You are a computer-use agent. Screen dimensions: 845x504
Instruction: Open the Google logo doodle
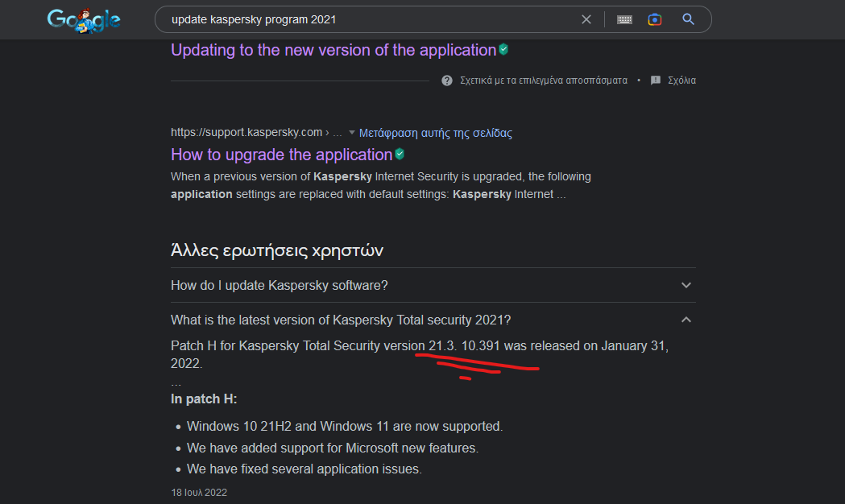(x=84, y=20)
